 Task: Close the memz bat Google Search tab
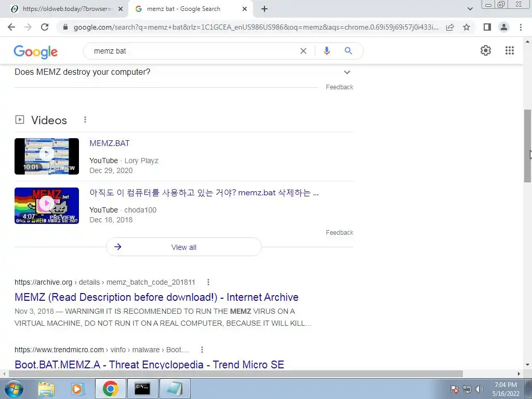(245, 9)
